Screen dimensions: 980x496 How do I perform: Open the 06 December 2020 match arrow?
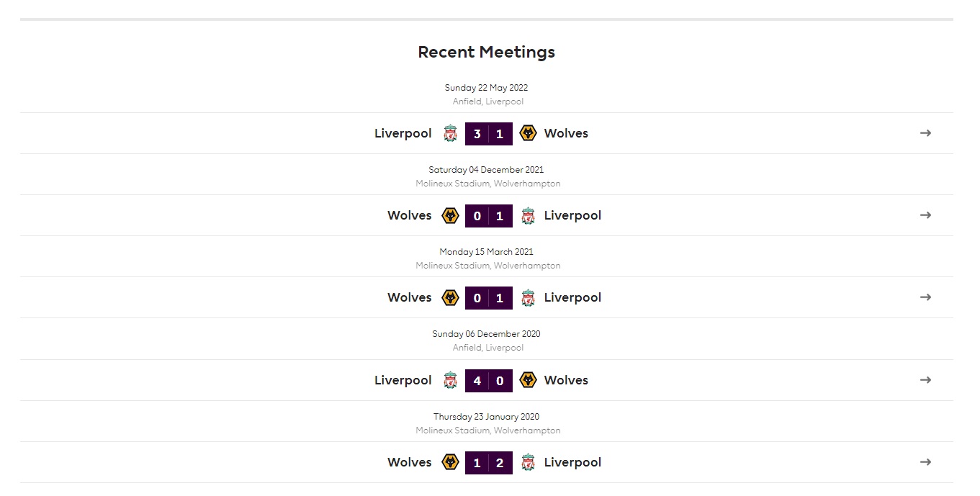tap(925, 380)
